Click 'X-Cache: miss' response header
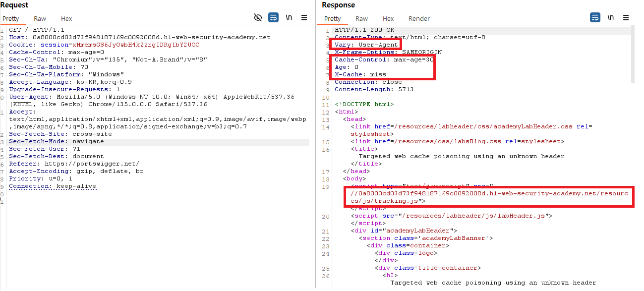644x291 pixels. point(360,74)
